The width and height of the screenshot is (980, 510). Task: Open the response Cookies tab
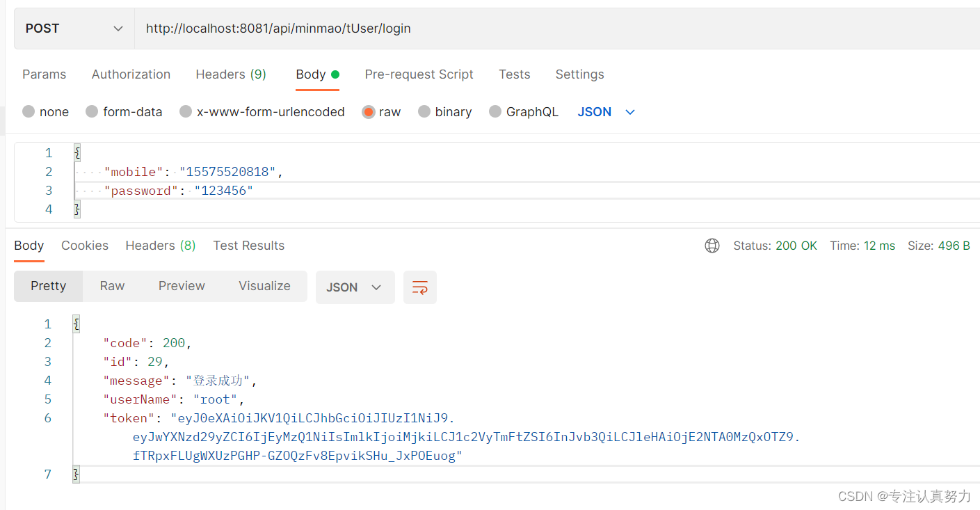[x=85, y=246]
